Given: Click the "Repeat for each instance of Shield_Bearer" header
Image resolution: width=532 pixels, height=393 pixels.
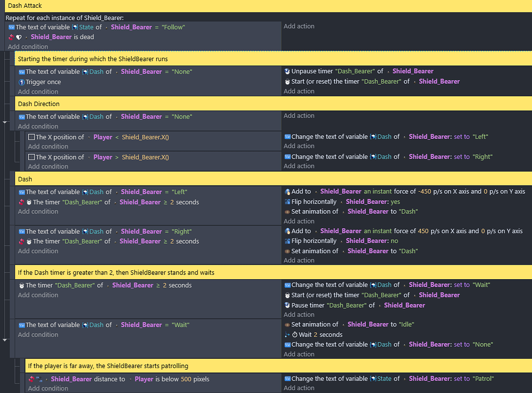Looking at the screenshot, I should coord(65,17).
